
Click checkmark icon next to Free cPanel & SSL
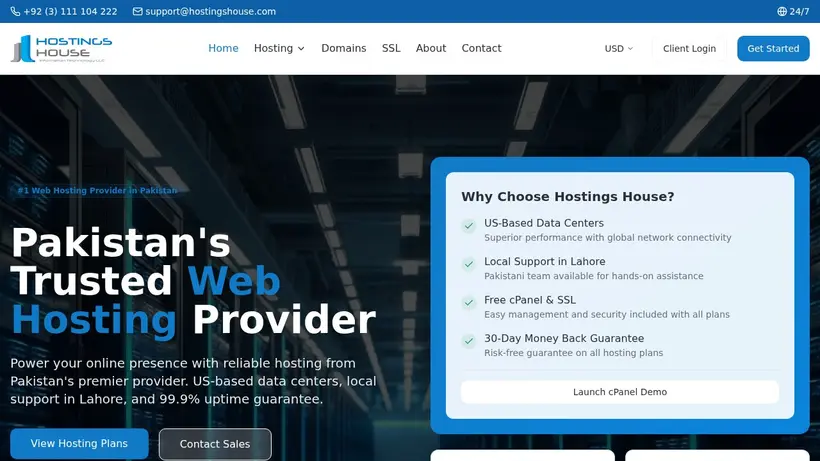pyautogui.click(x=469, y=303)
